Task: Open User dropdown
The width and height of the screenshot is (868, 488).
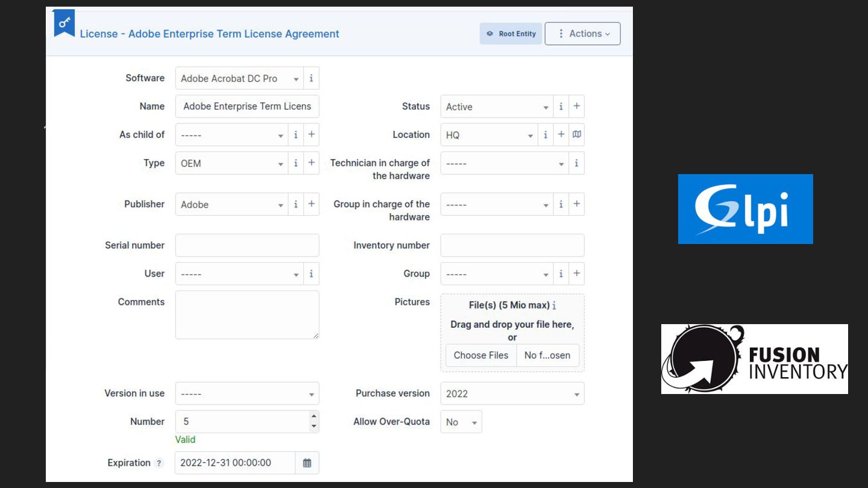Action: 239,274
